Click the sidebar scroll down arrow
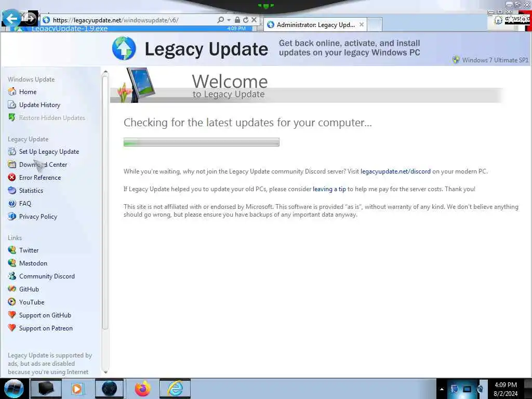Screen dimensions: 532x399 click(x=105, y=372)
